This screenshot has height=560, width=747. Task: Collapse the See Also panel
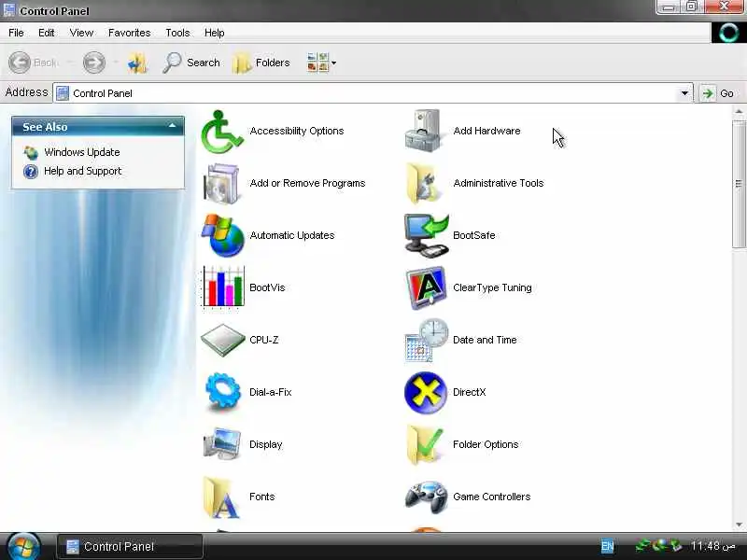point(172,126)
